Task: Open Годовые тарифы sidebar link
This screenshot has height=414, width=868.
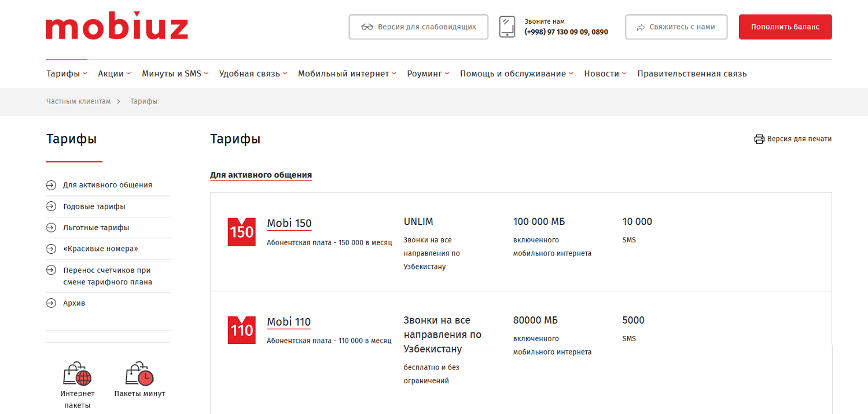Action: coord(94,206)
